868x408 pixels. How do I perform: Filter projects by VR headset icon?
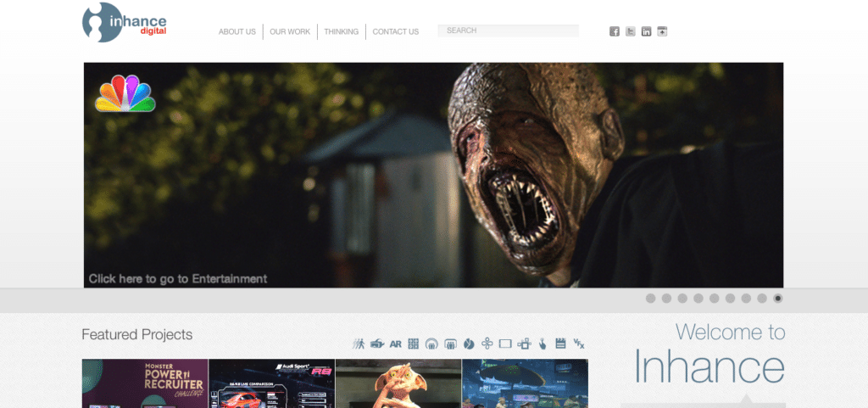[x=377, y=344]
